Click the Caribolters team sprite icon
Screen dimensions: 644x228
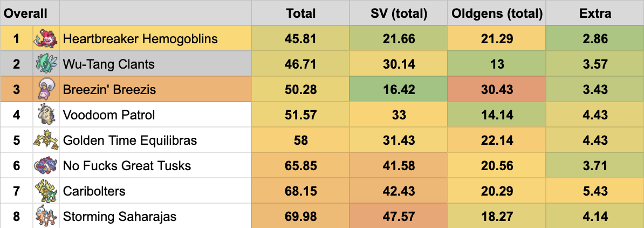click(x=46, y=191)
